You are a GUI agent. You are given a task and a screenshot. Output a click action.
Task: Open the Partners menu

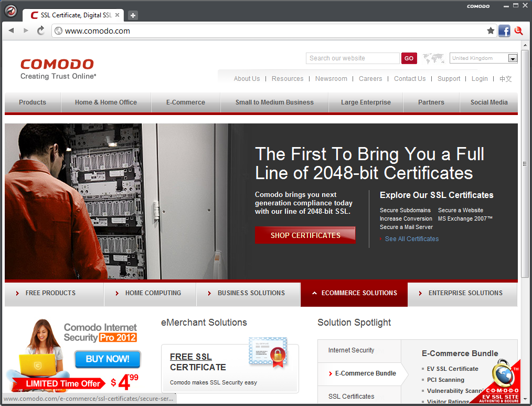tap(431, 102)
